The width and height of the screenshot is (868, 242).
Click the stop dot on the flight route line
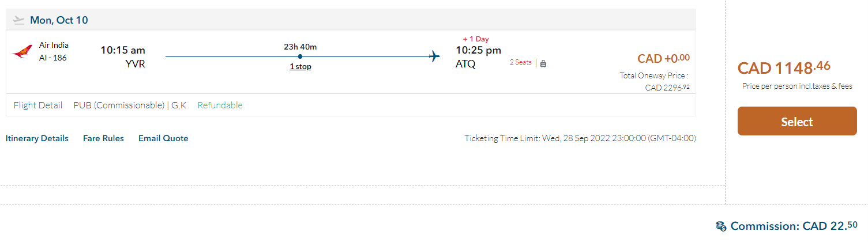300,56
